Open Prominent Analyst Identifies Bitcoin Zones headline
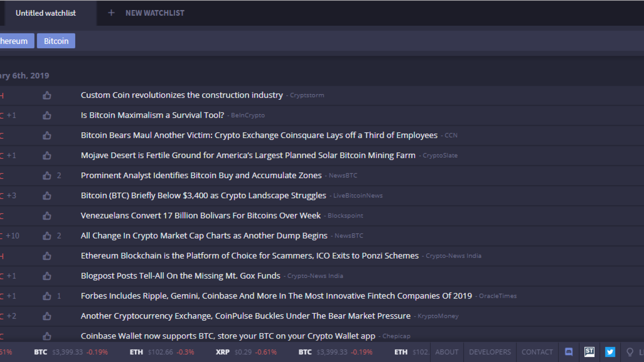The image size is (644, 362). click(201, 176)
